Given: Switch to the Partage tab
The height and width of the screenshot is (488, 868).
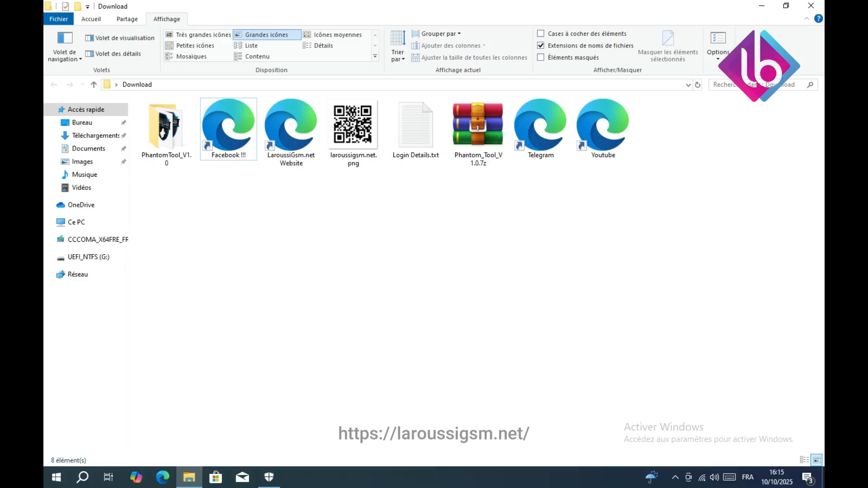Looking at the screenshot, I should [127, 19].
